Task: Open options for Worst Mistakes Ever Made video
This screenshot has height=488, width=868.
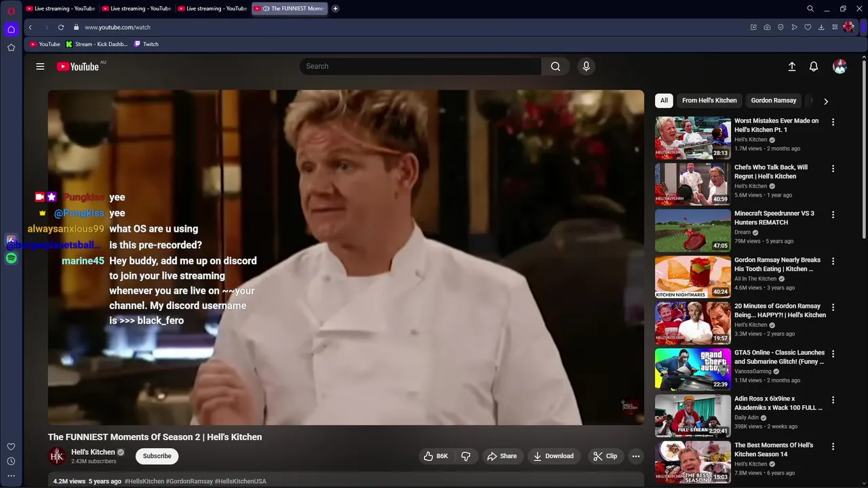Action: pos(833,122)
